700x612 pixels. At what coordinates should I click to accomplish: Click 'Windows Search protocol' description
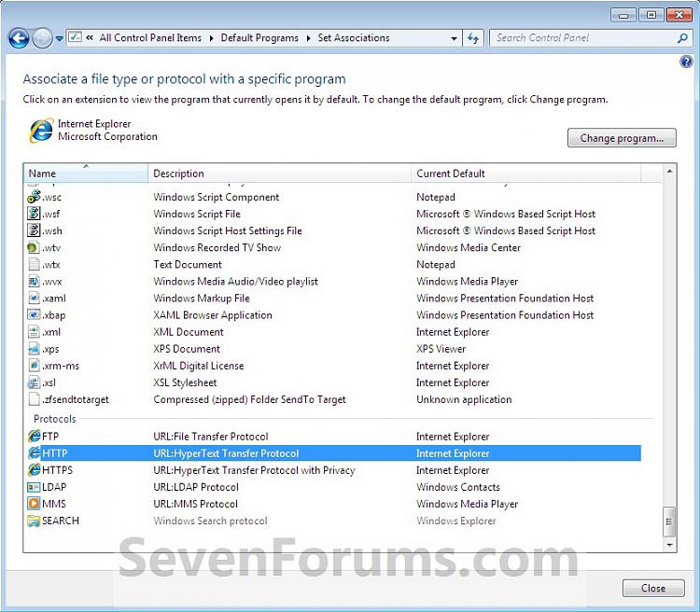[210, 521]
